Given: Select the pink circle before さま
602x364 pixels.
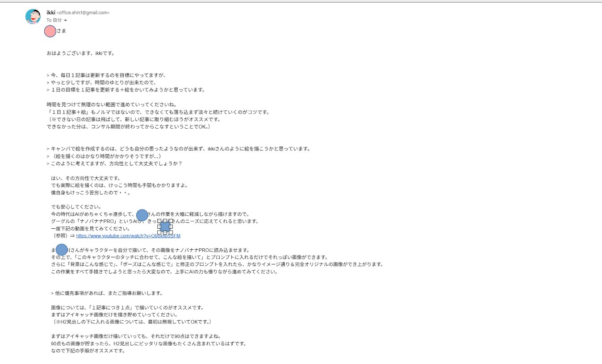Looking at the screenshot, I should coord(50,31).
